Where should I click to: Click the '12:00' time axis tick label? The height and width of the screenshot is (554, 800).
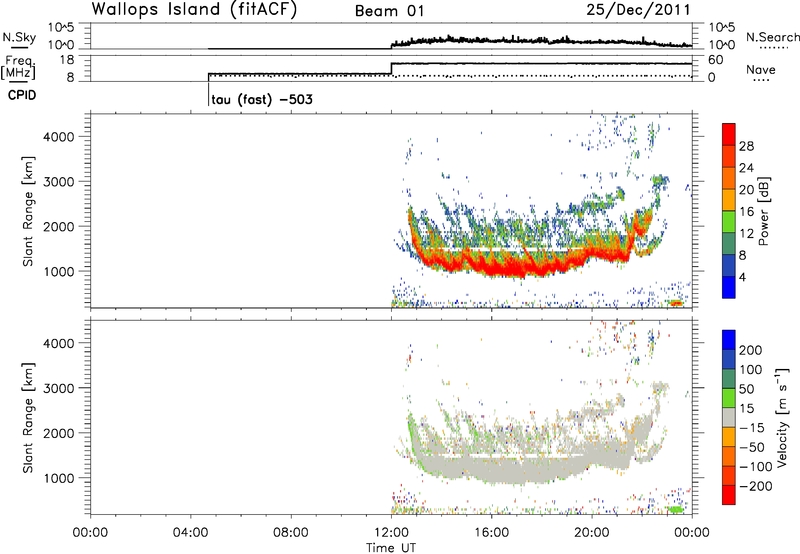point(391,533)
